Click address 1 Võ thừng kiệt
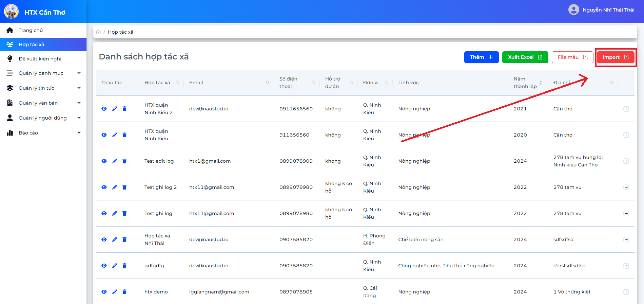 [x=572, y=292]
